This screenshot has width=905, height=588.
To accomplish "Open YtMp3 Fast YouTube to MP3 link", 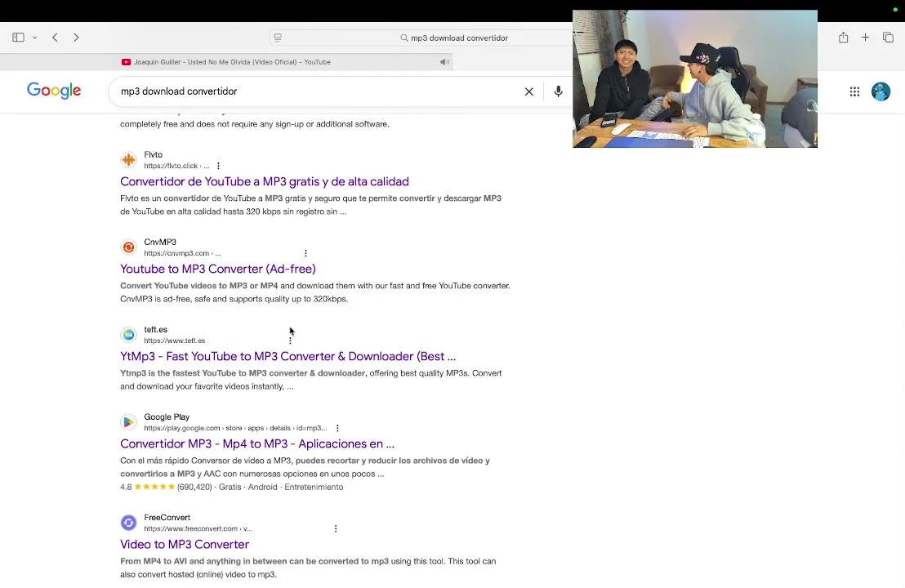I will tap(288, 356).
